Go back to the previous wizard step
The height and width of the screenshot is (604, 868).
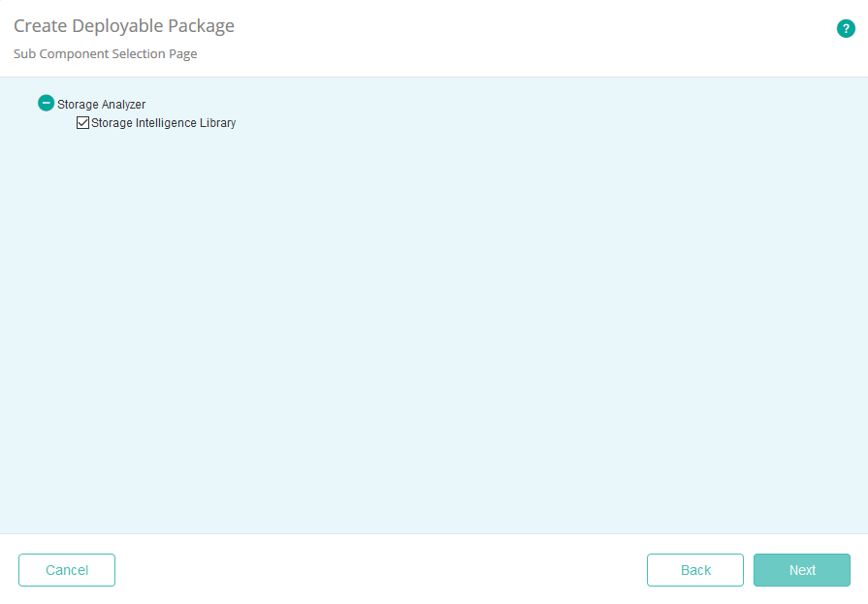(x=694, y=570)
